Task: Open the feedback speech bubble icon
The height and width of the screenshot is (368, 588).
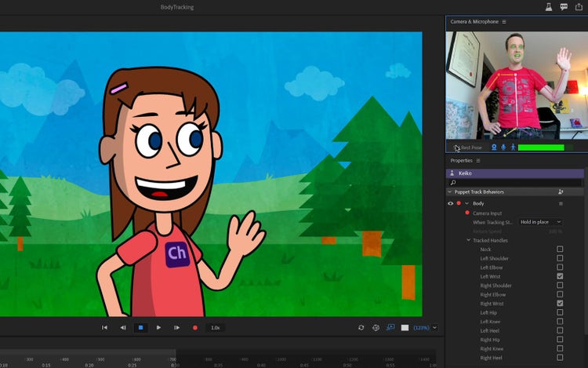Action: 564,6
